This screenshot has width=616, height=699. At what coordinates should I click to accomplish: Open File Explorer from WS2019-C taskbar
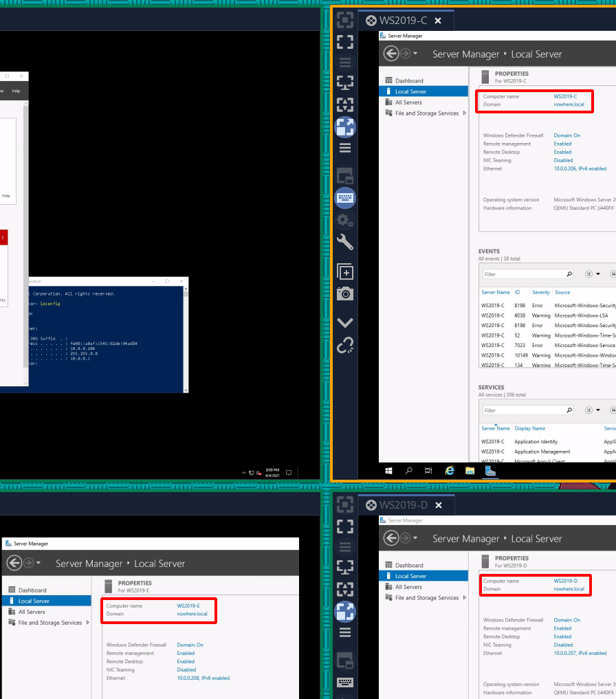[470, 471]
